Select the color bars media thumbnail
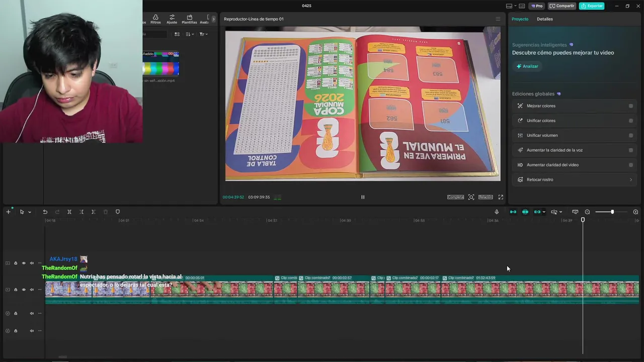644x362 pixels. [x=161, y=63]
